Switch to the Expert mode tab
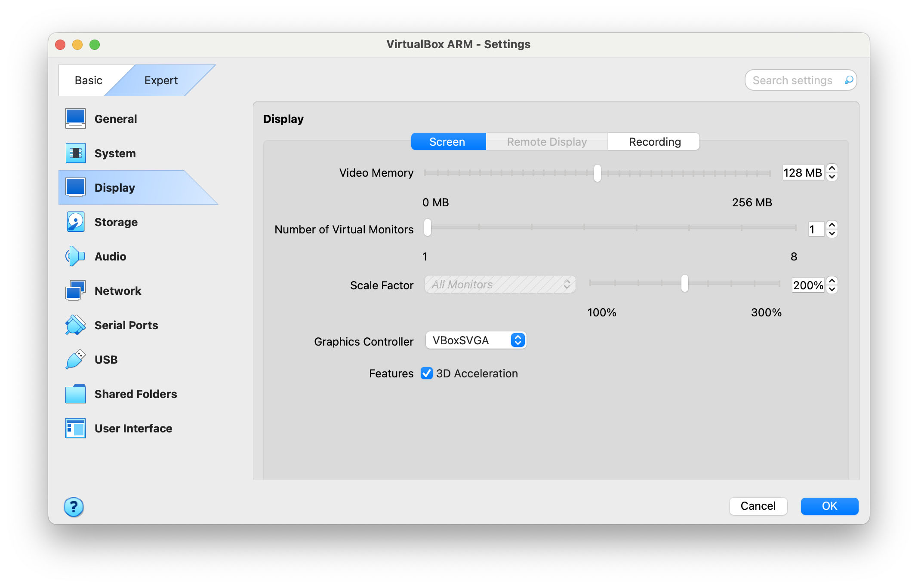 pyautogui.click(x=160, y=80)
